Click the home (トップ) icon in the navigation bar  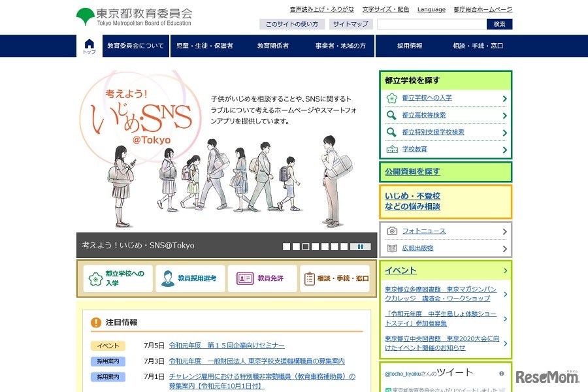pyautogui.click(x=89, y=46)
